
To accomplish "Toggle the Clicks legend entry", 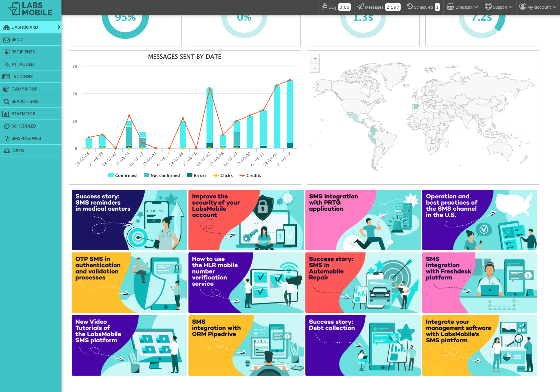I will click(x=223, y=176).
